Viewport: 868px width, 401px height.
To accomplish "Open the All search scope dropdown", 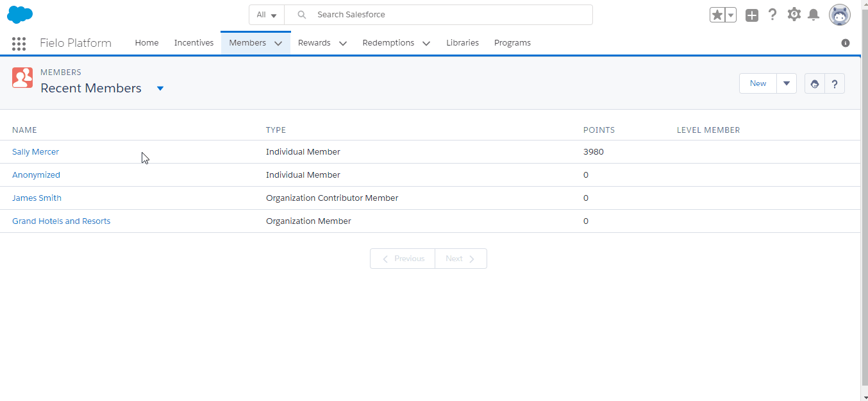I will [x=267, y=15].
